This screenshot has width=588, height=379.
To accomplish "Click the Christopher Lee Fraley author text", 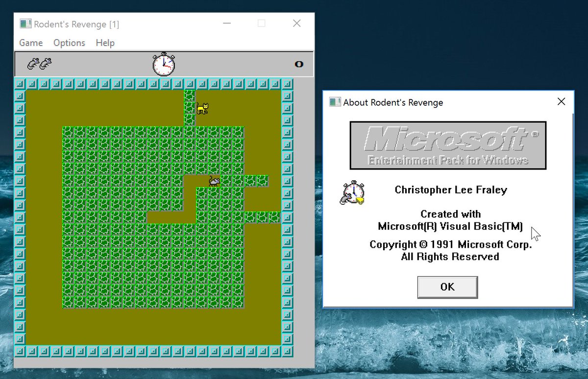I will 451,190.
